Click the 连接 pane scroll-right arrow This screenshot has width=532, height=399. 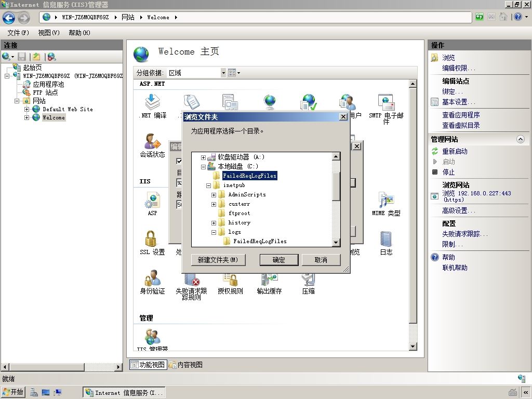(x=118, y=367)
